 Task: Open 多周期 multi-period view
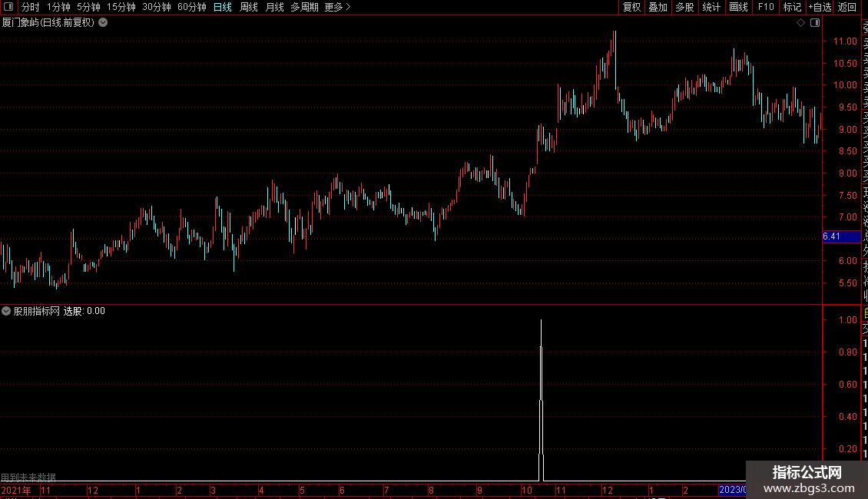[x=304, y=7]
